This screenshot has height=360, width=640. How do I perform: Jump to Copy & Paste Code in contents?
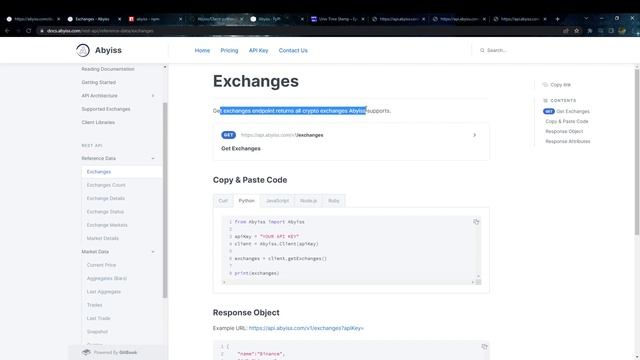tap(567, 122)
